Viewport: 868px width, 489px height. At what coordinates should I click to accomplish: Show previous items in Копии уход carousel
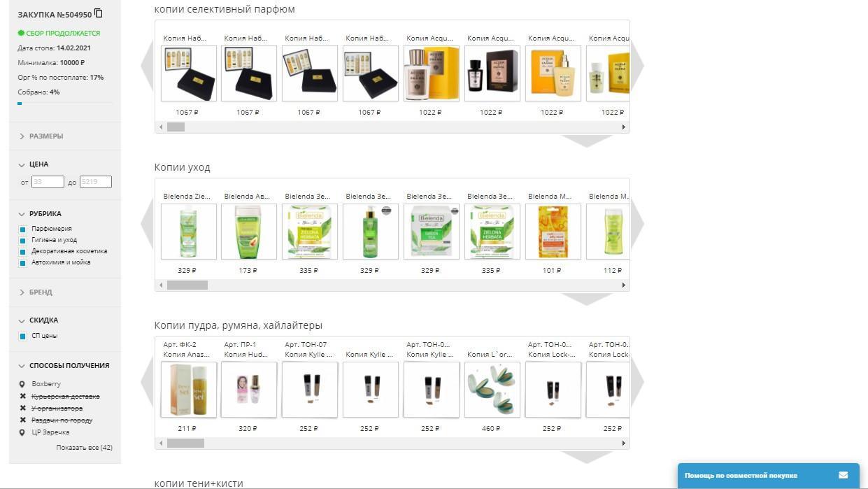[147, 223]
